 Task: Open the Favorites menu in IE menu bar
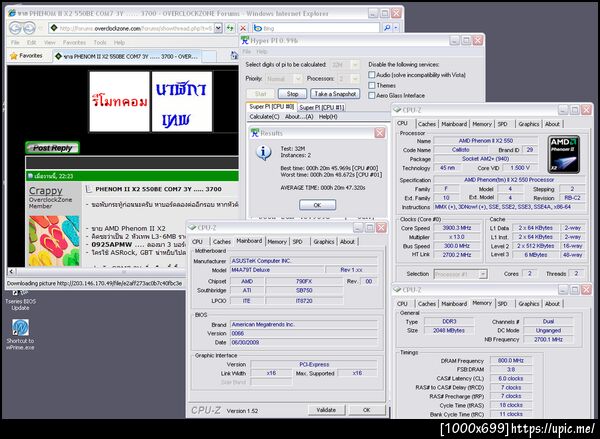click(x=74, y=42)
